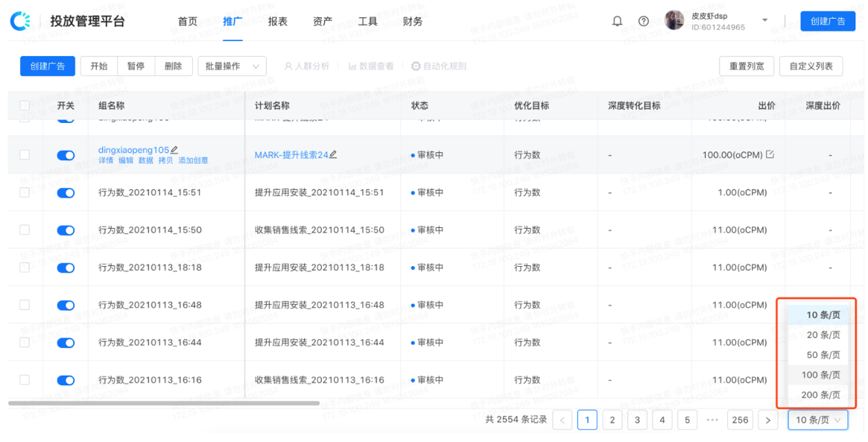Click the pencil icon next to dingxiaopeng105

coord(174,149)
